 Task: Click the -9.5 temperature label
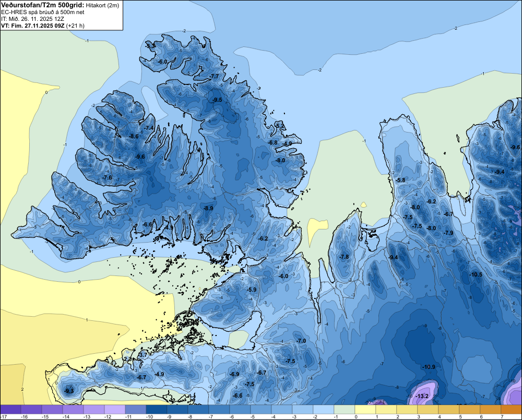click(x=217, y=100)
